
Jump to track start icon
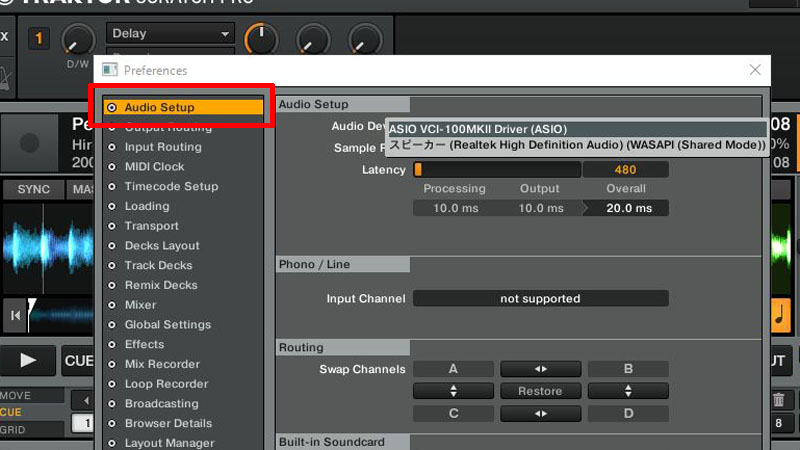tap(15, 316)
